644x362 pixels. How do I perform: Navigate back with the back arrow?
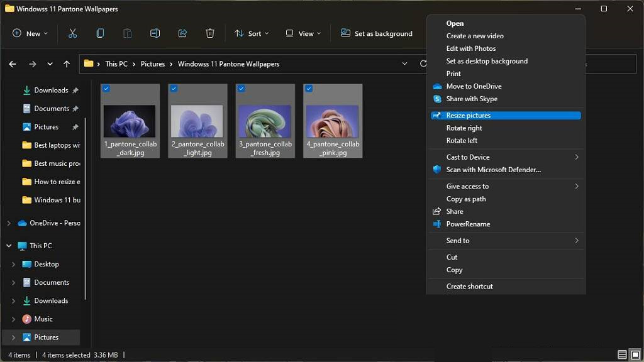13,64
